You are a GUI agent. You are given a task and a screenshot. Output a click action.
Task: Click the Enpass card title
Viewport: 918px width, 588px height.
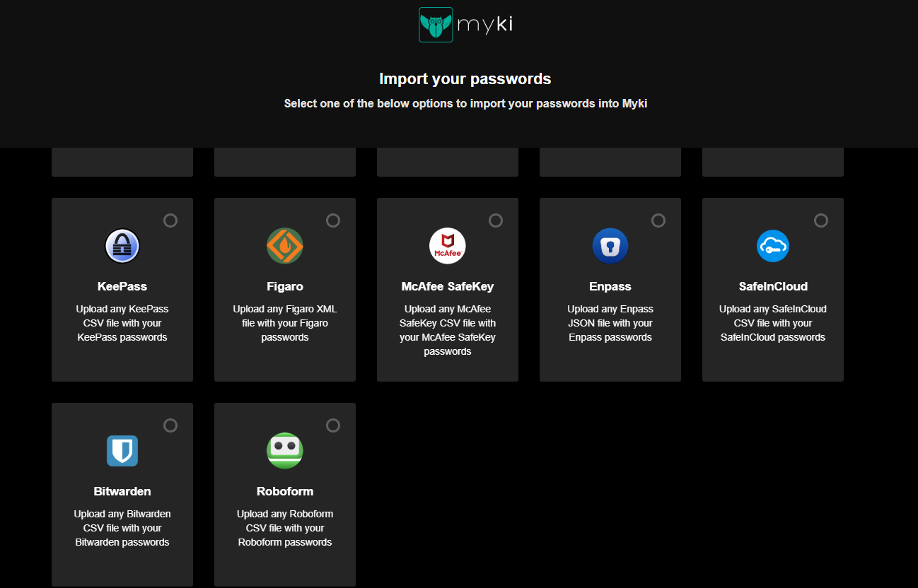(x=610, y=286)
